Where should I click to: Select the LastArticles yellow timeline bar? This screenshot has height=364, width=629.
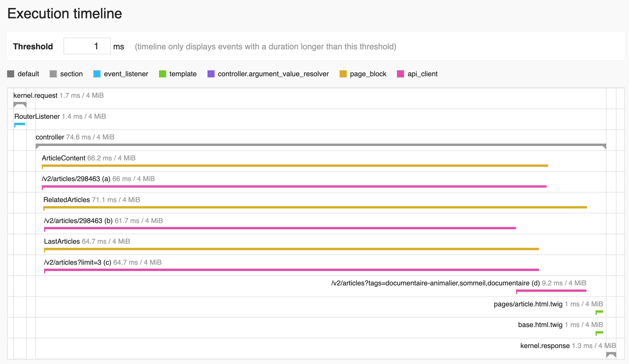pos(291,250)
